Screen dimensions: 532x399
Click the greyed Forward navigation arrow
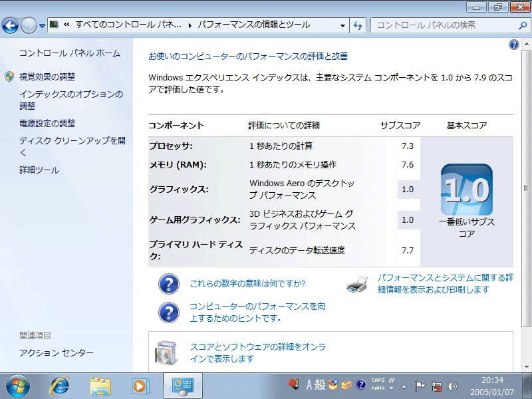click(x=29, y=25)
